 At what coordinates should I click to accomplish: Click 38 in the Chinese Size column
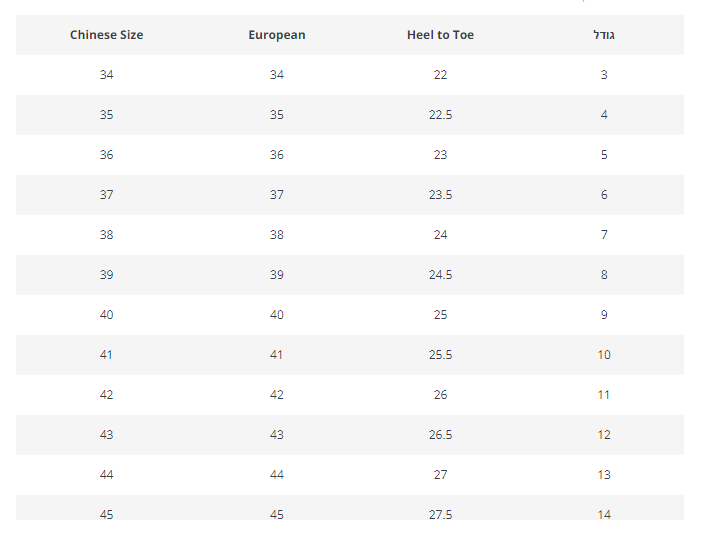pyautogui.click(x=107, y=235)
